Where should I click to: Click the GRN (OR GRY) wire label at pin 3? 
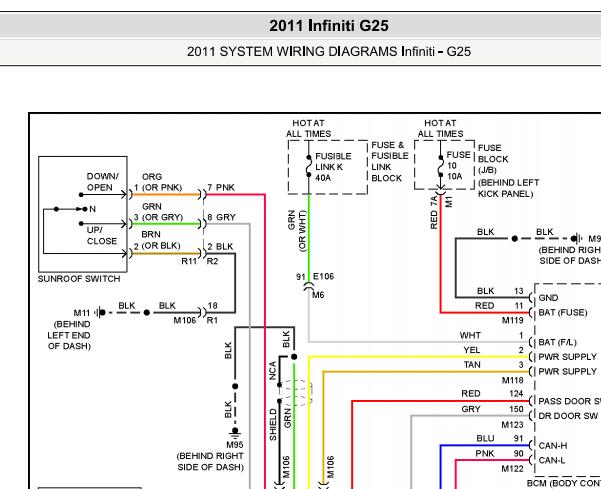pos(161,212)
